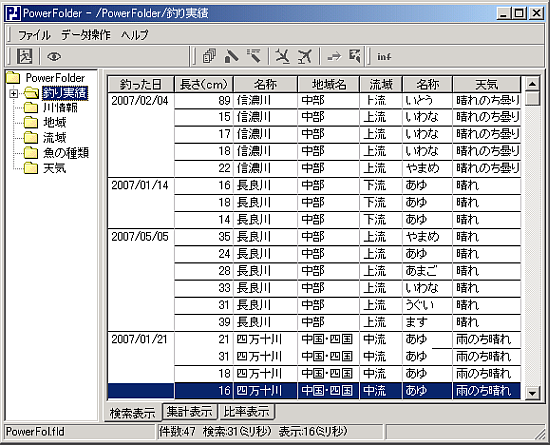Click the eye view icon in toolbar

54,56
